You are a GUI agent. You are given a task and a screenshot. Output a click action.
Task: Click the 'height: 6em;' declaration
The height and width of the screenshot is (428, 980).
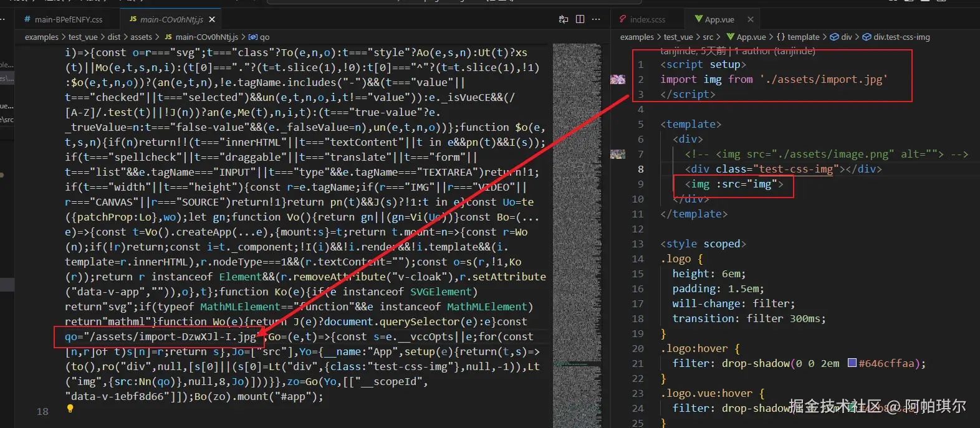pyautogui.click(x=709, y=273)
